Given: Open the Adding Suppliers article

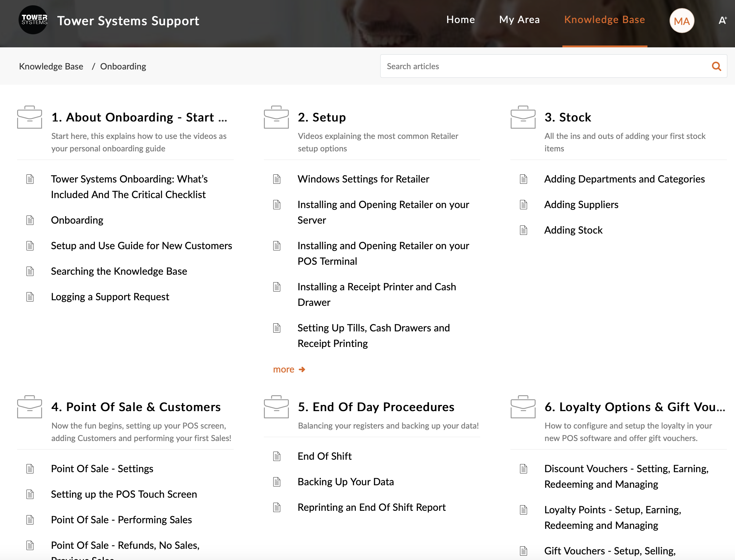Looking at the screenshot, I should point(581,205).
